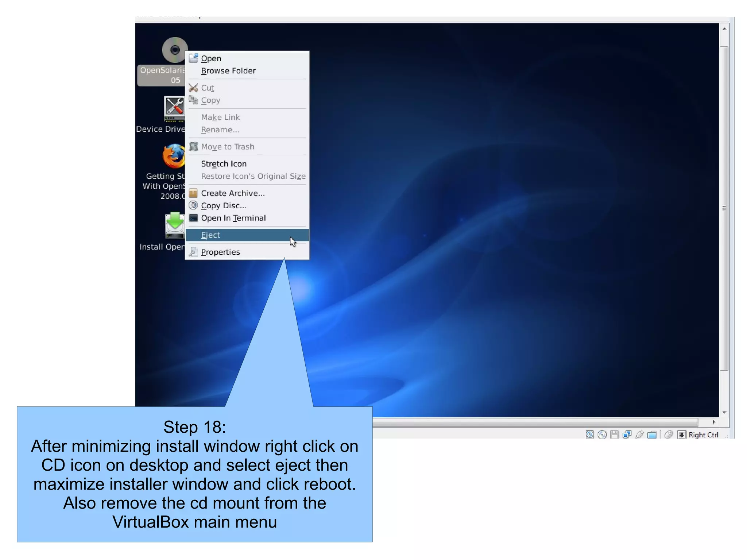Click the USB devices status icon
747x560 pixels.
click(x=639, y=435)
